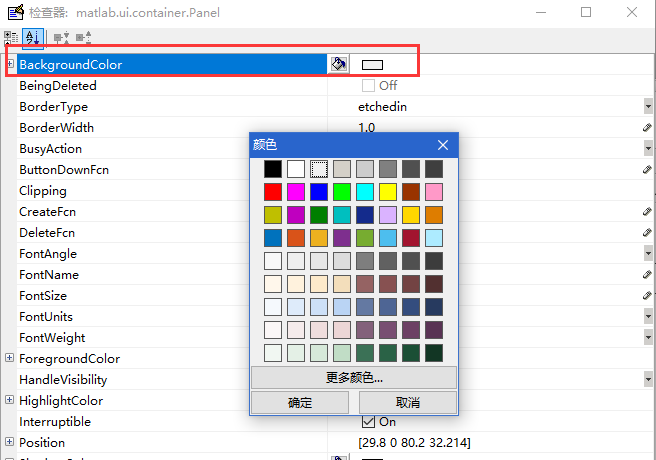Open the FontAngle dropdown arrow

[x=648, y=253]
